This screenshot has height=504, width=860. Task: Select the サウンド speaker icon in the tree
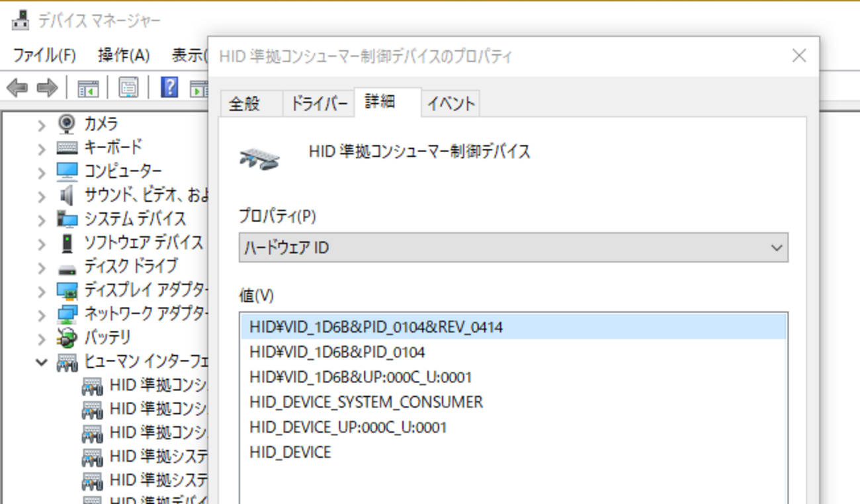click(67, 195)
